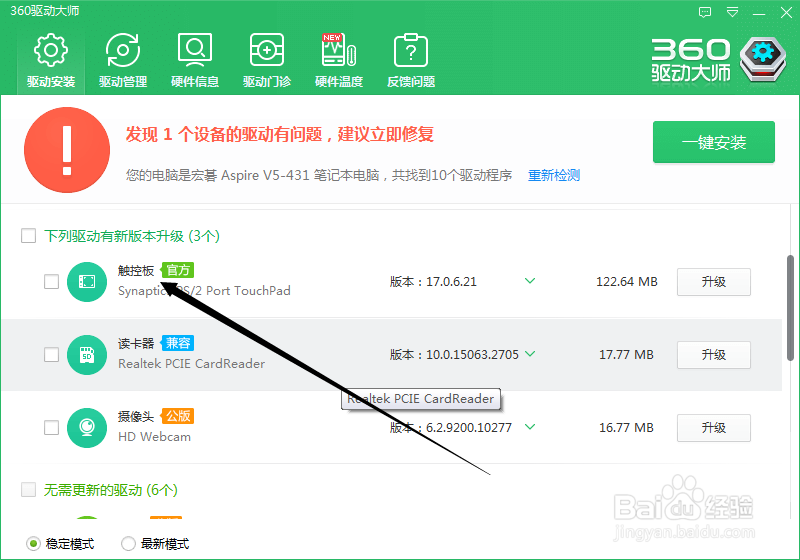
Task: Open the 硬件温度 tab
Action: 339,61
